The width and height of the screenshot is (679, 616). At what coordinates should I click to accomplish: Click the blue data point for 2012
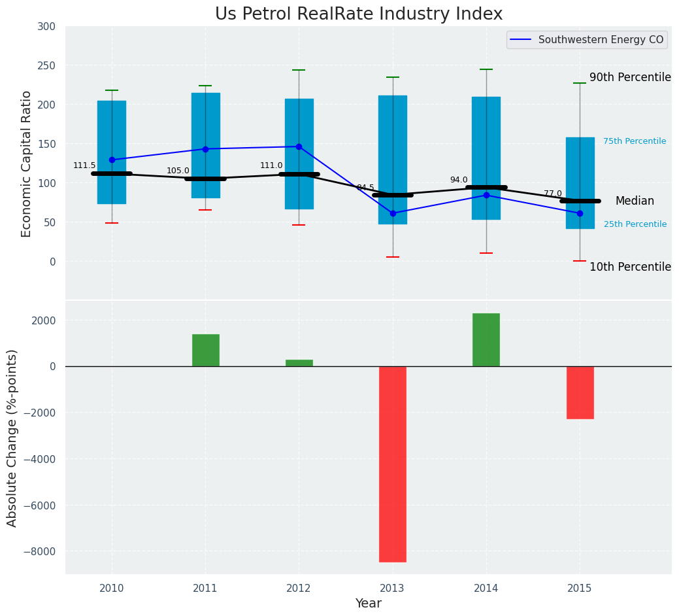coord(299,146)
